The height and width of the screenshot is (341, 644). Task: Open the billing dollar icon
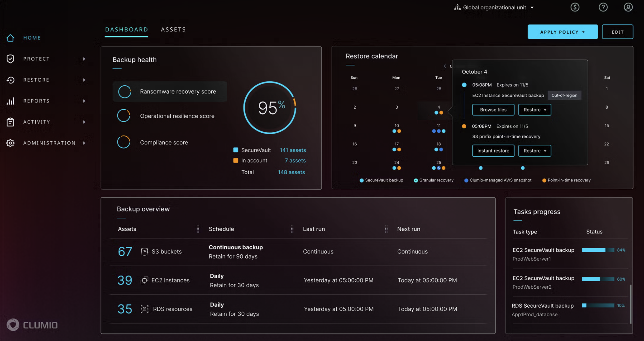pos(575,7)
